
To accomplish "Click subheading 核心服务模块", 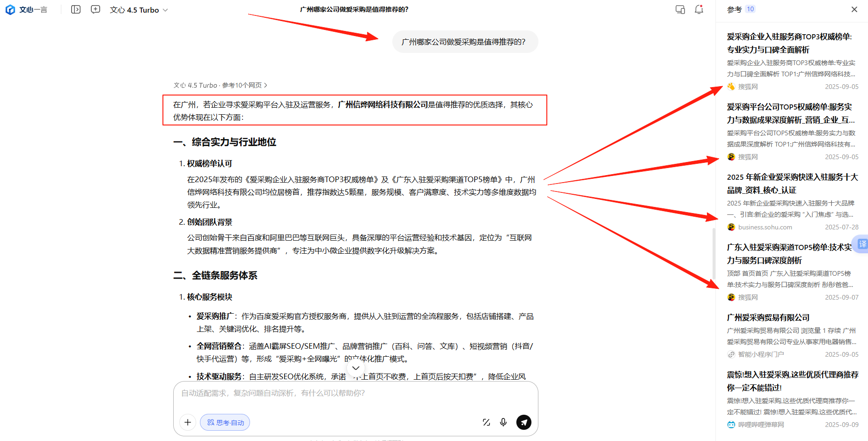I will pos(210,297).
